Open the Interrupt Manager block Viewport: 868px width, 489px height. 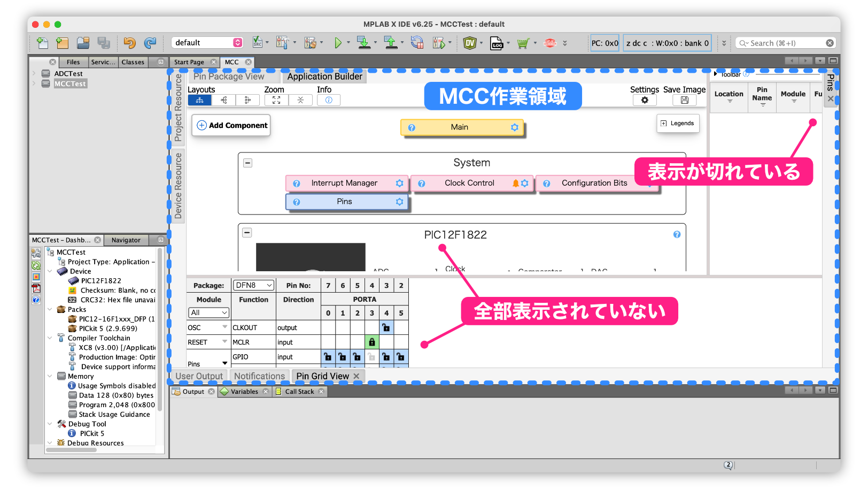(x=347, y=183)
